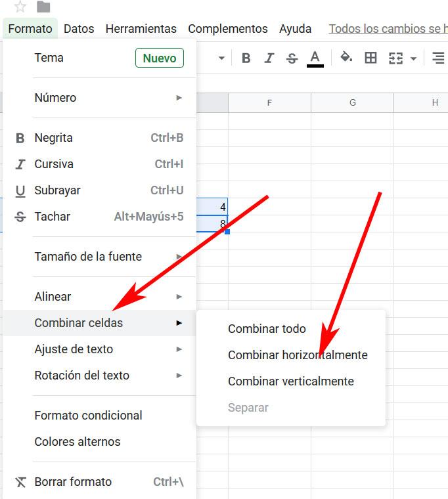
Task: Select column F header
Action: coord(269,103)
